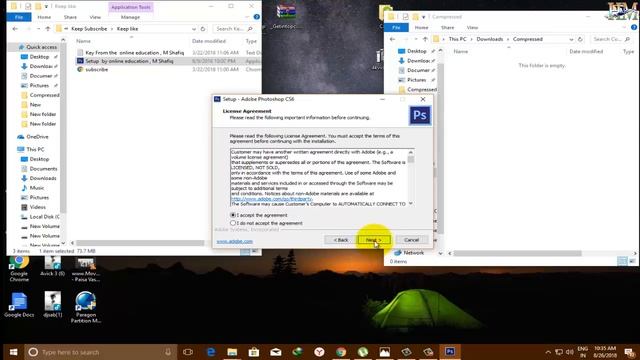The height and width of the screenshot is (360, 640).
Task: Open Home tab in Keep like window
Action: (44, 17)
